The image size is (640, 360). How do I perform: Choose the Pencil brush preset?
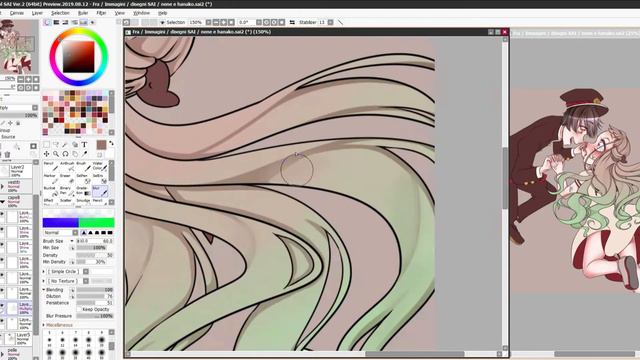(50, 166)
